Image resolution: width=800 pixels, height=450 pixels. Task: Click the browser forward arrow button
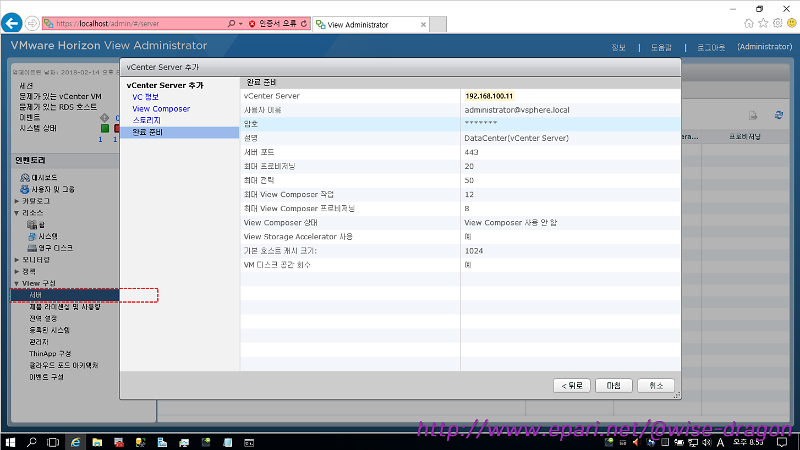(32, 23)
